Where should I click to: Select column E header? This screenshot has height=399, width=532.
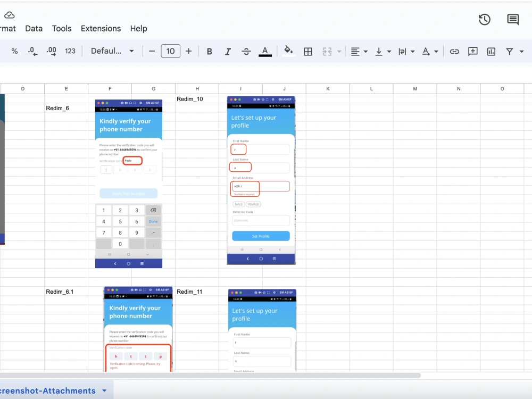[66, 88]
